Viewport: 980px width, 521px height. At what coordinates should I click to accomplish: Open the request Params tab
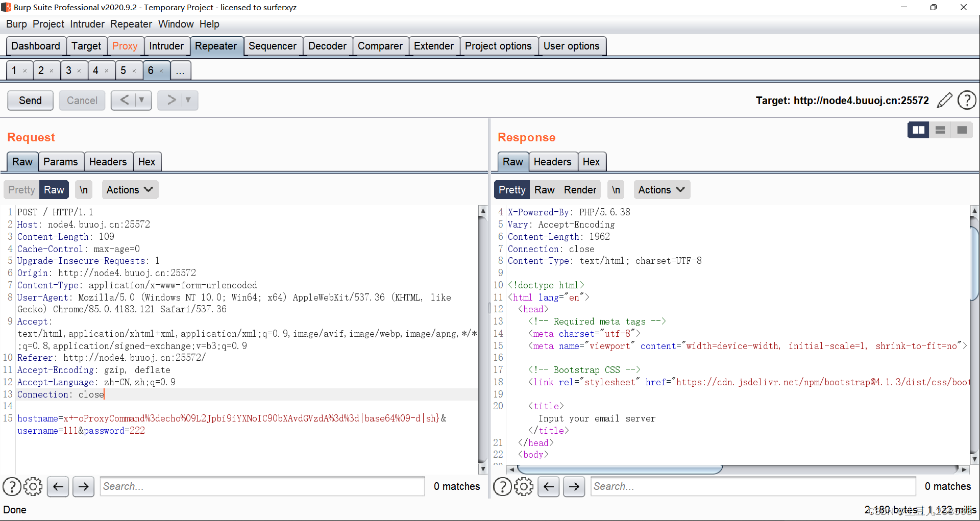[61, 162]
